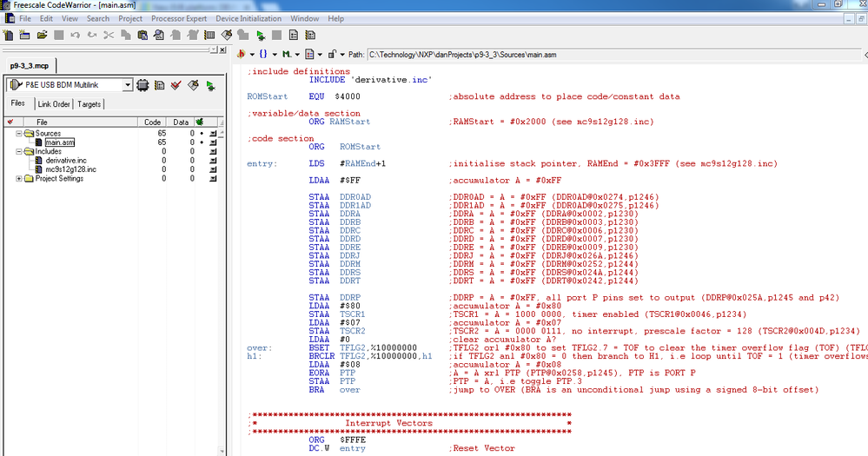The image size is (868, 456).
Task: Click the green debug column header icon
Action: (x=200, y=122)
